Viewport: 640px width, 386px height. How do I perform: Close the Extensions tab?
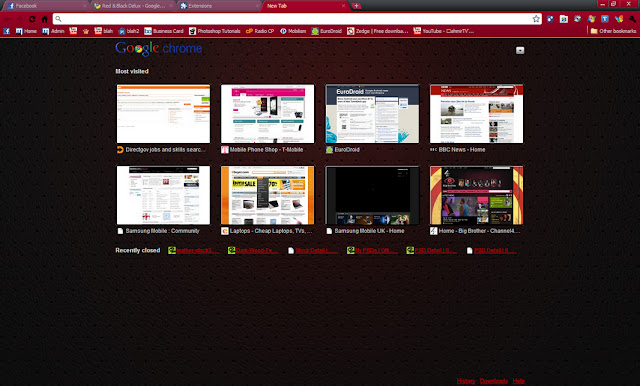257,6
